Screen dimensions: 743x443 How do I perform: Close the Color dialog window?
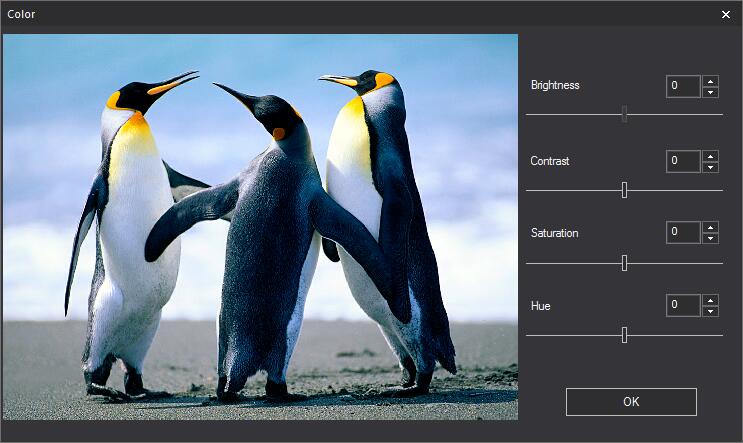pyautogui.click(x=726, y=14)
